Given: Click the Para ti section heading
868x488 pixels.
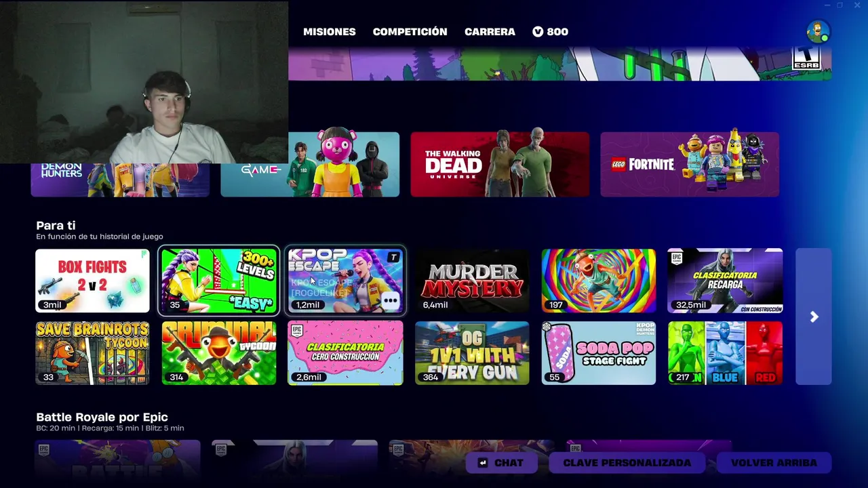Looking at the screenshot, I should [56, 226].
